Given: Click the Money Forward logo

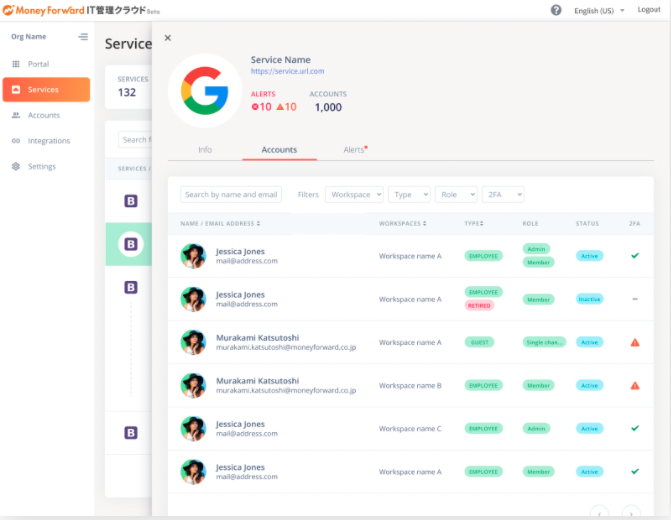Looking at the screenshot, I should point(81,10).
